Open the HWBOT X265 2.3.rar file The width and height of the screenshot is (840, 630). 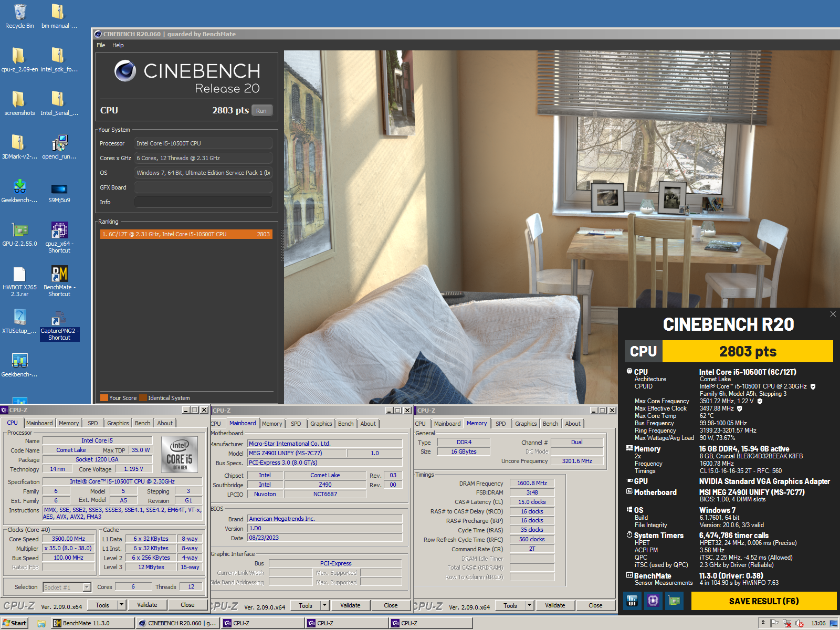(x=19, y=281)
